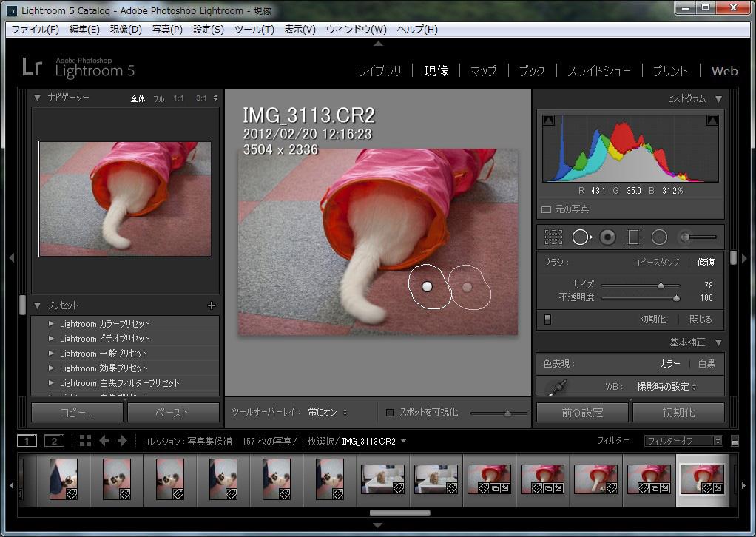The image size is (756, 537).
Task: Open the フィルターオフ filter dropdown
Action: [x=683, y=441]
